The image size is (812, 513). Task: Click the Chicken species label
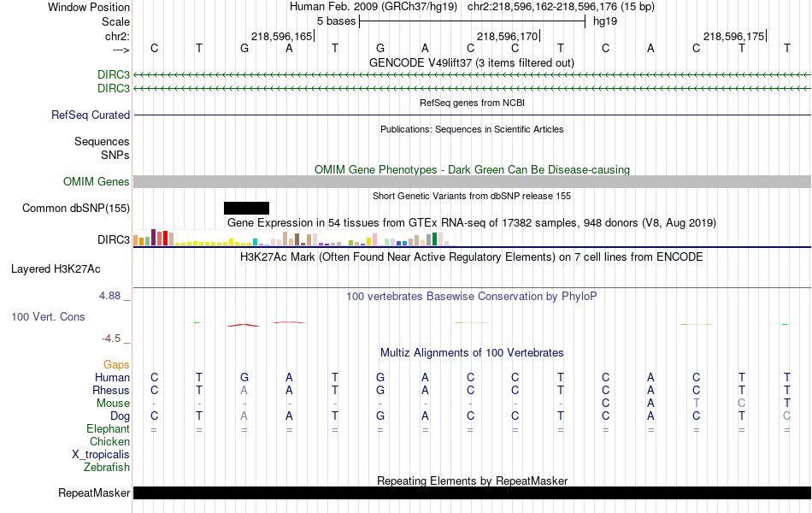point(109,441)
